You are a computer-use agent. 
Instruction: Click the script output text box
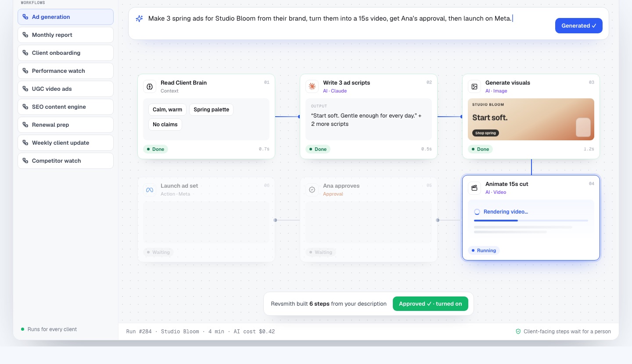(x=369, y=119)
